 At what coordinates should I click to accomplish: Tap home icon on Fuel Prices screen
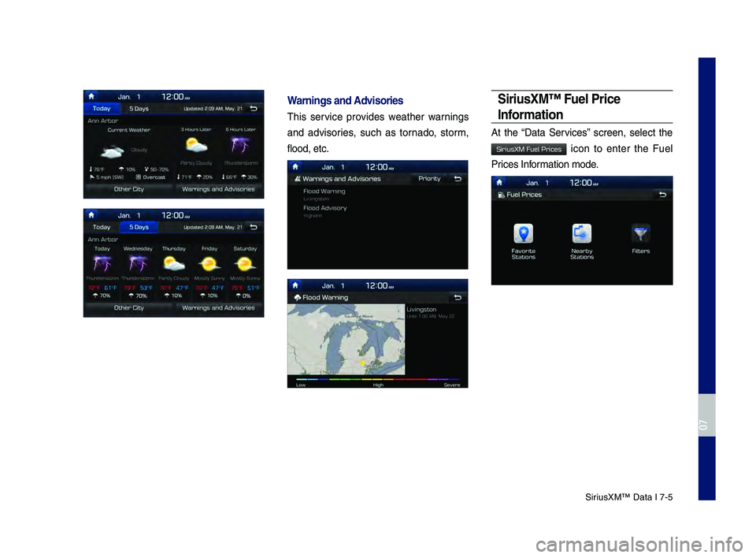pyautogui.click(x=499, y=183)
